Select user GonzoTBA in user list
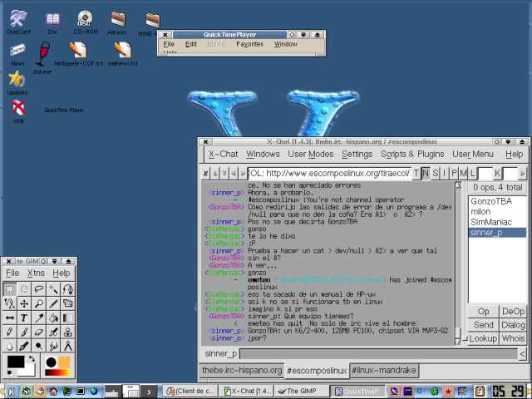 click(497, 201)
